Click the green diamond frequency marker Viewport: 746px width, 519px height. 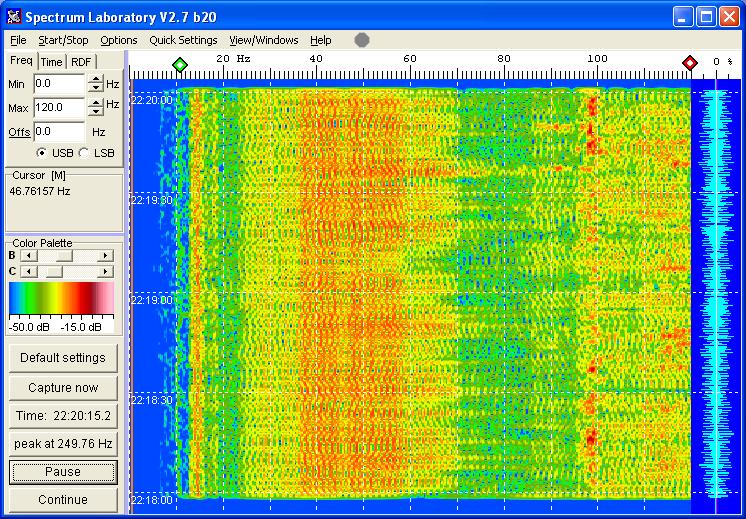[179, 64]
